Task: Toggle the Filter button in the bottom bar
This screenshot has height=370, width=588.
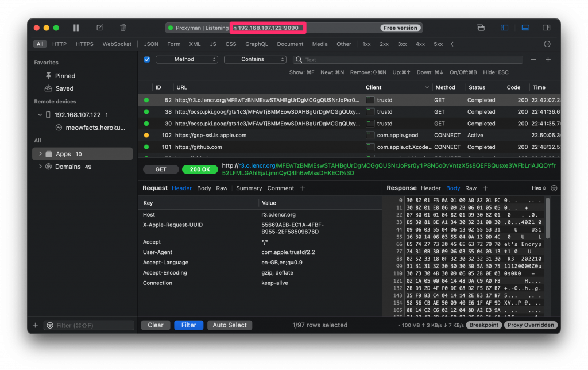Action: coord(188,325)
